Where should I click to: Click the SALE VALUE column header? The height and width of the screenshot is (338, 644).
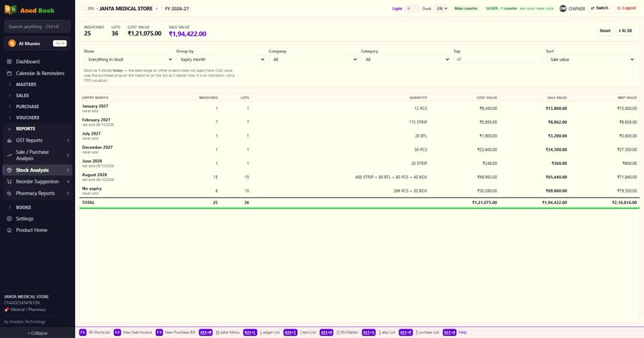pyautogui.click(x=557, y=98)
